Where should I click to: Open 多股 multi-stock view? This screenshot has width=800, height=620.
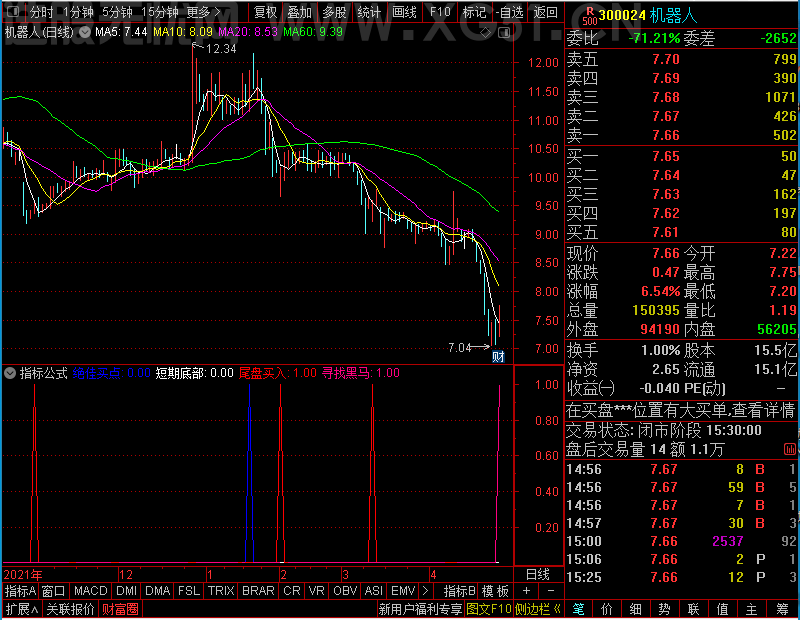coord(334,12)
